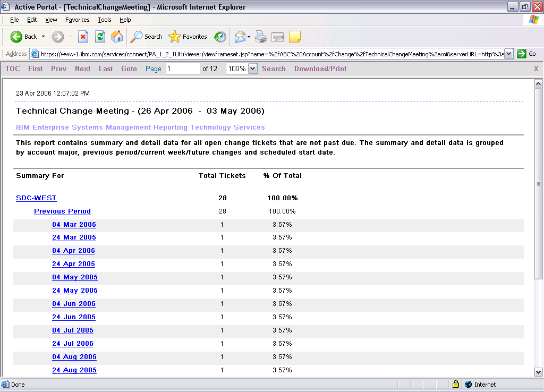Click the Windows flag logo
The width and height of the screenshot is (544, 392).
tap(533, 20)
